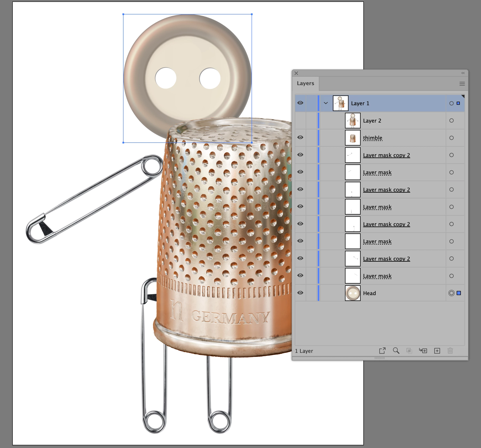Click the Head layer's blue selection square

tap(459, 293)
